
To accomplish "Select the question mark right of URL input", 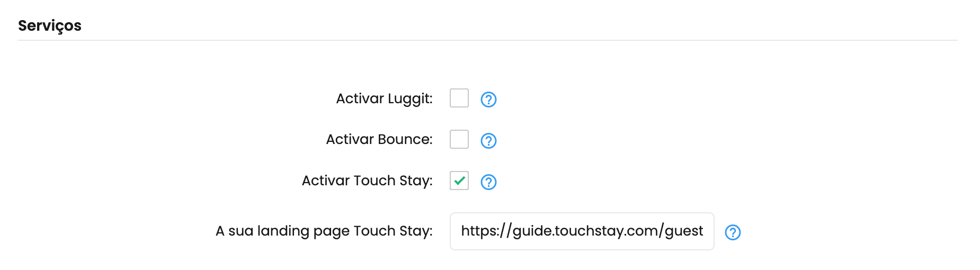I will 733,232.
